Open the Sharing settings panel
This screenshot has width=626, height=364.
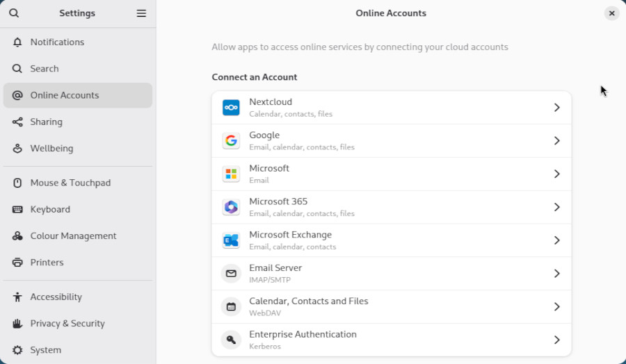[78, 122]
